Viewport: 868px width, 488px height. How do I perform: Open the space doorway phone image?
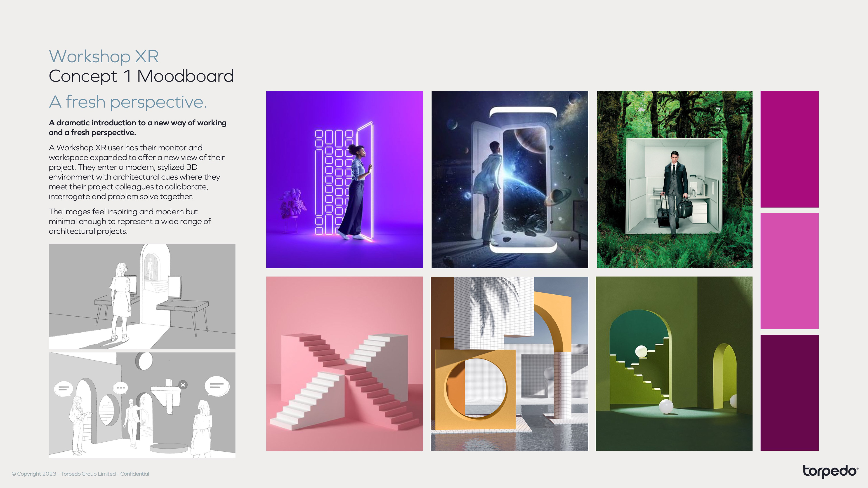click(x=509, y=179)
